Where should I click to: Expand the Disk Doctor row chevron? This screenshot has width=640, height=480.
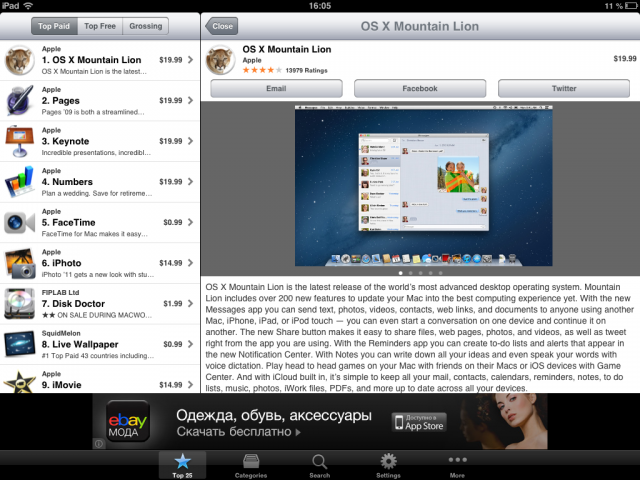191,303
